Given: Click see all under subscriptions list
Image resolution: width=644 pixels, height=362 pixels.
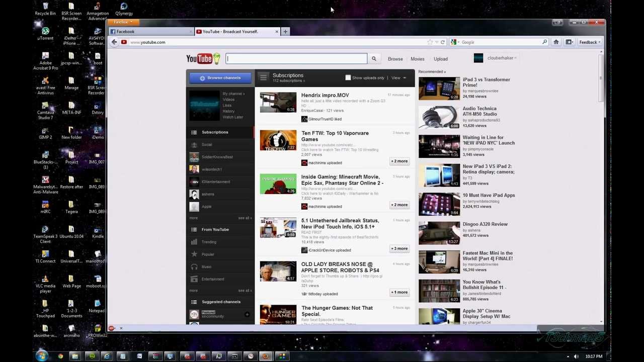Looking at the screenshot, I should (245, 218).
